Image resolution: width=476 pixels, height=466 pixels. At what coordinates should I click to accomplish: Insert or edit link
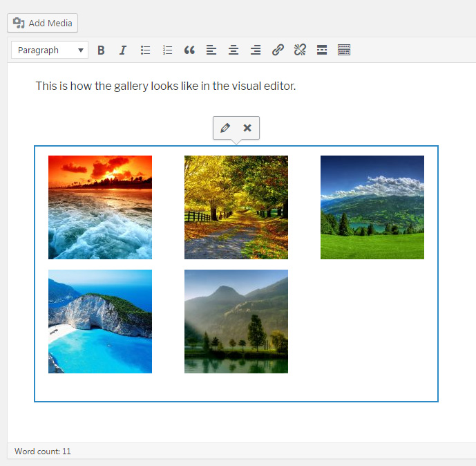pyautogui.click(x=278, y=50)
